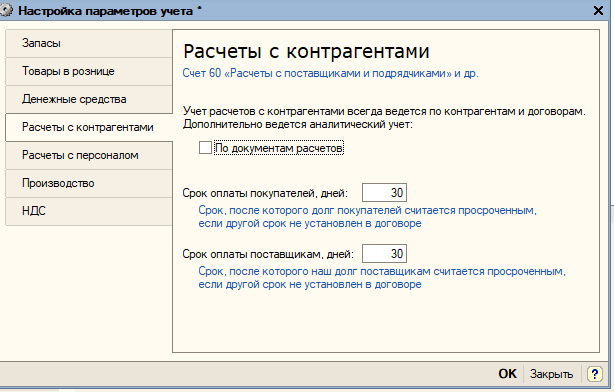
Task: Click the долг покупателей считается просроченным hint
Action: [x=367, y=217]
